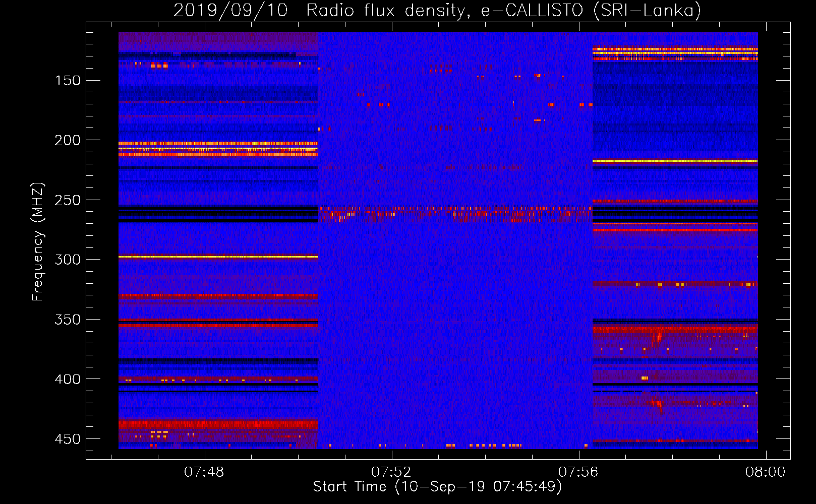
Task: Click the 07:56 time tick label
Action: (578, 472)
